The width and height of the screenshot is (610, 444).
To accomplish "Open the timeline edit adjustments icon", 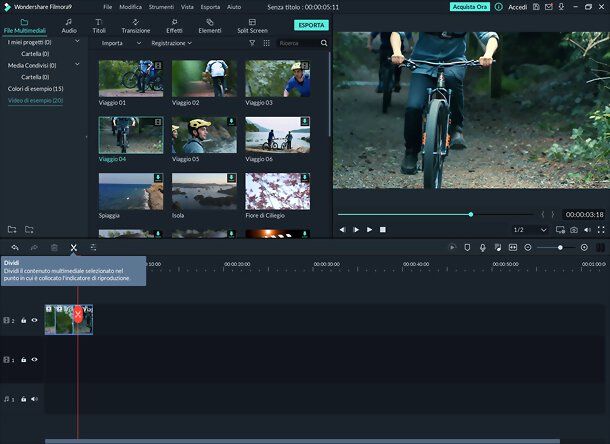I will pos(93,247).
